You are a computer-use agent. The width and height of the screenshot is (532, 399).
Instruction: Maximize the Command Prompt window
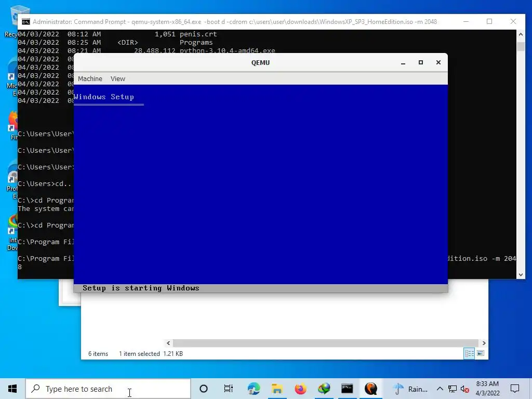[x=489, y=21]
